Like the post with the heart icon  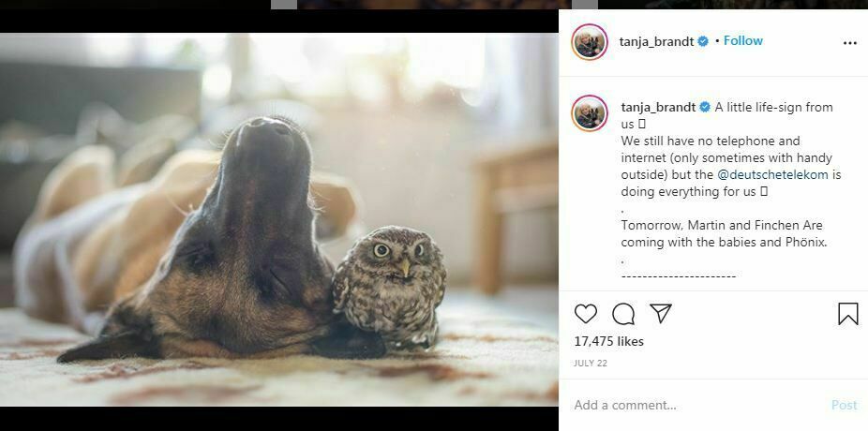point(586,314)
